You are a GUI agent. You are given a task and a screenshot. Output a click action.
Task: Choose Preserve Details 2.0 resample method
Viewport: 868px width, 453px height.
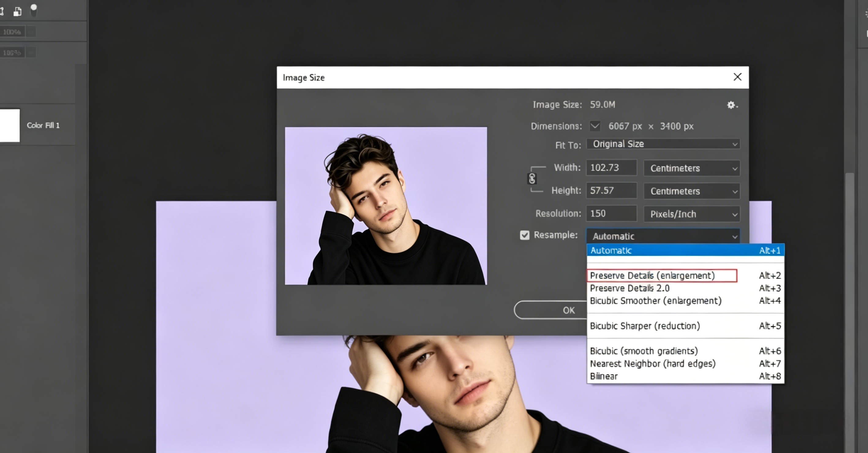629,288
